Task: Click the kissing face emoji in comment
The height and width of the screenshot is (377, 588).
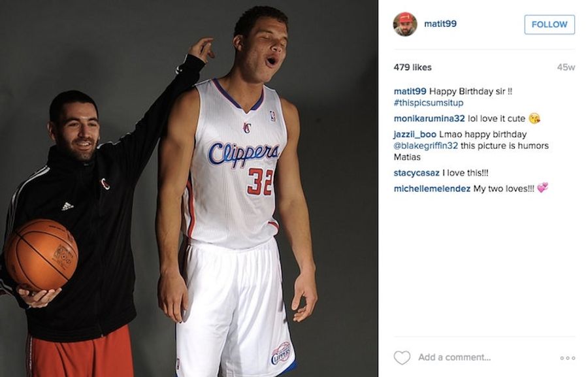Action: point(534,118)
